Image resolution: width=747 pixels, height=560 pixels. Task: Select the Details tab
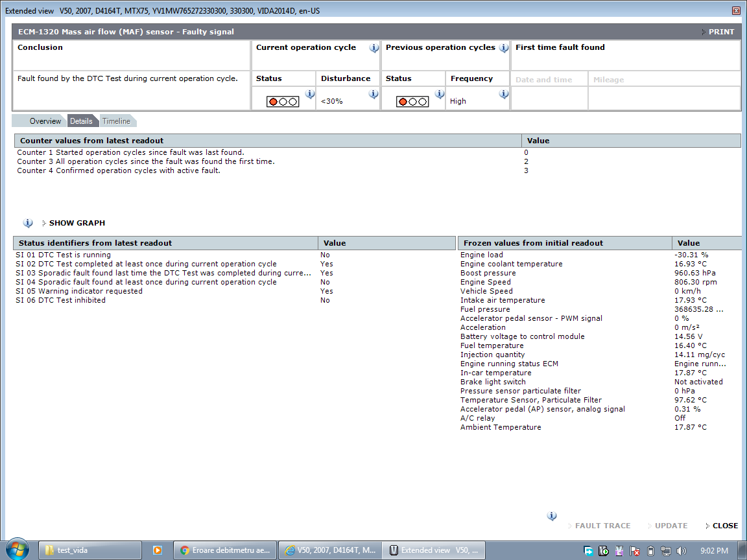(81, 121)
